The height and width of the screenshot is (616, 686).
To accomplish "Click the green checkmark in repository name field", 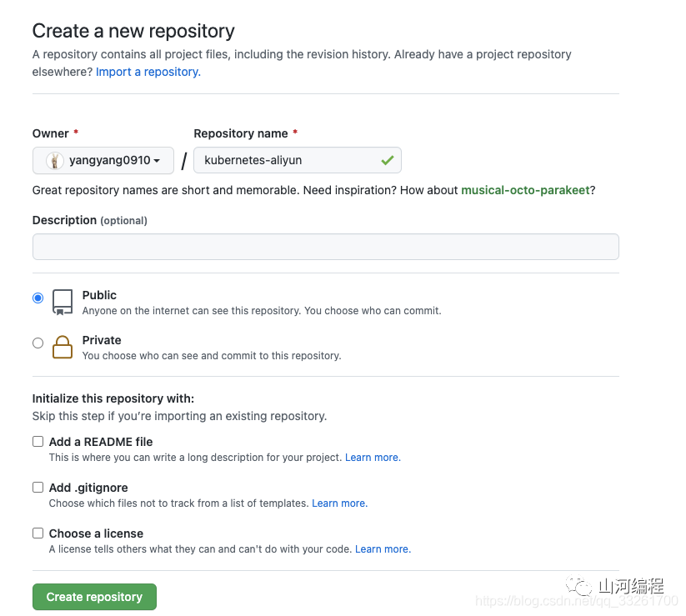I will (388, 160).
